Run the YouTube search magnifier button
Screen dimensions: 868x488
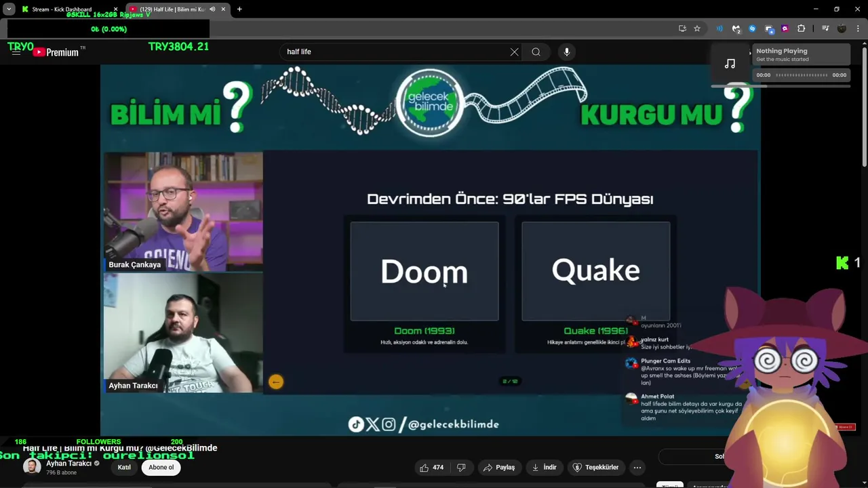point(536,52)
